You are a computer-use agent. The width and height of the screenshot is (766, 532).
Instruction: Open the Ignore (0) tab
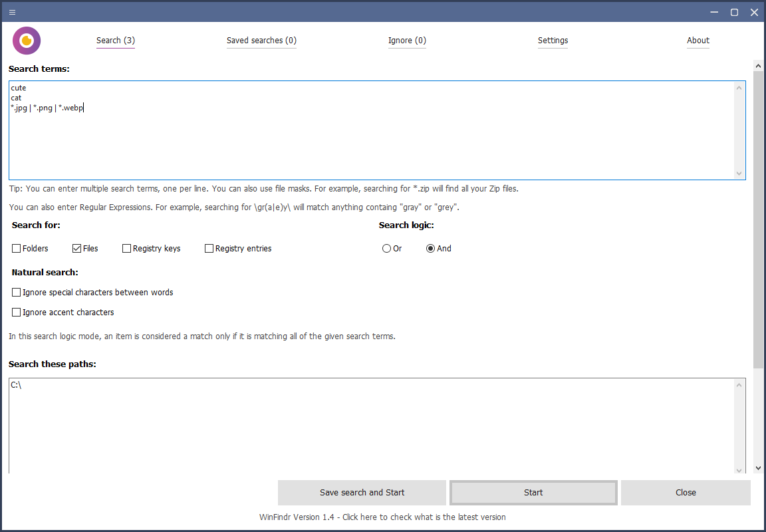[407, 41]
